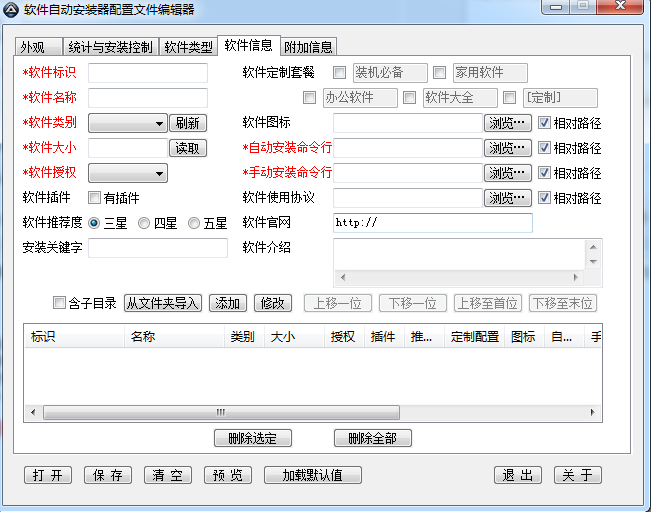Switch to the 外观 tab
Image resolution: width=651 pixels, height=512 pixels.
click(x=33, y=47)
